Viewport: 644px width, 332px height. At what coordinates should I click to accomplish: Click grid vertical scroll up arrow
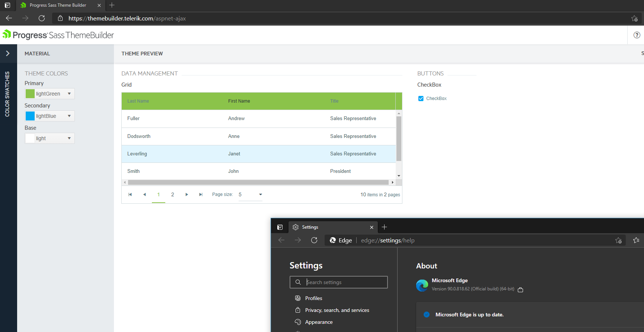tap(399, 113)
